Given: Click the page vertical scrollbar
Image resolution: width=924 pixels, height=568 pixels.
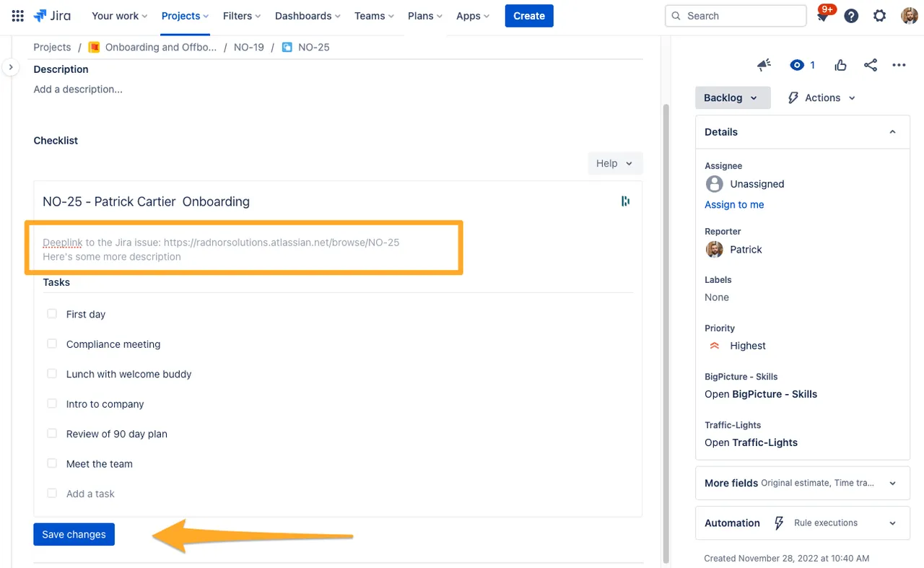Looking at the screenshot, I should [x=666, y=332].
